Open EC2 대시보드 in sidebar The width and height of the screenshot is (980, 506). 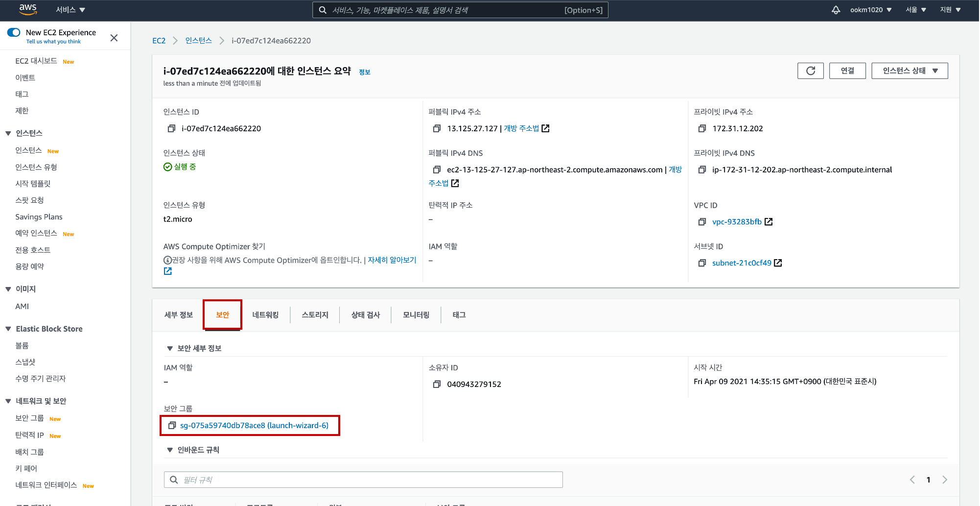click(36, 61)
